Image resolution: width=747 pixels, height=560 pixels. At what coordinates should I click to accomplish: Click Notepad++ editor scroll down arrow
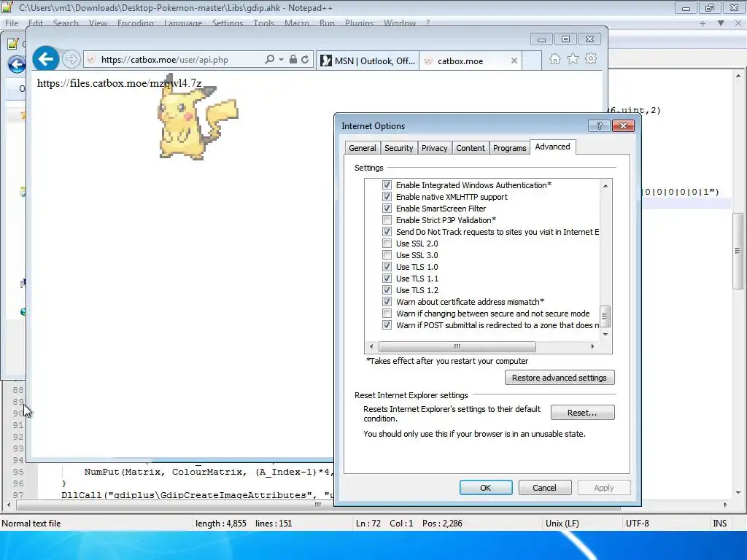(738, 492)
